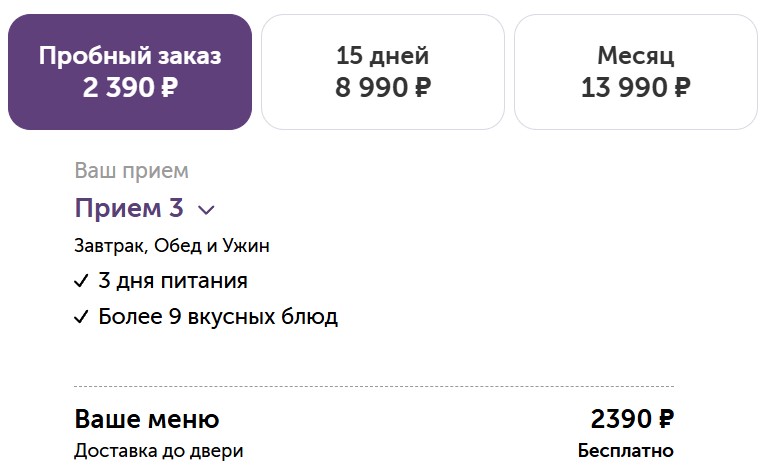Click the Бесплатно delivery label

625,450
